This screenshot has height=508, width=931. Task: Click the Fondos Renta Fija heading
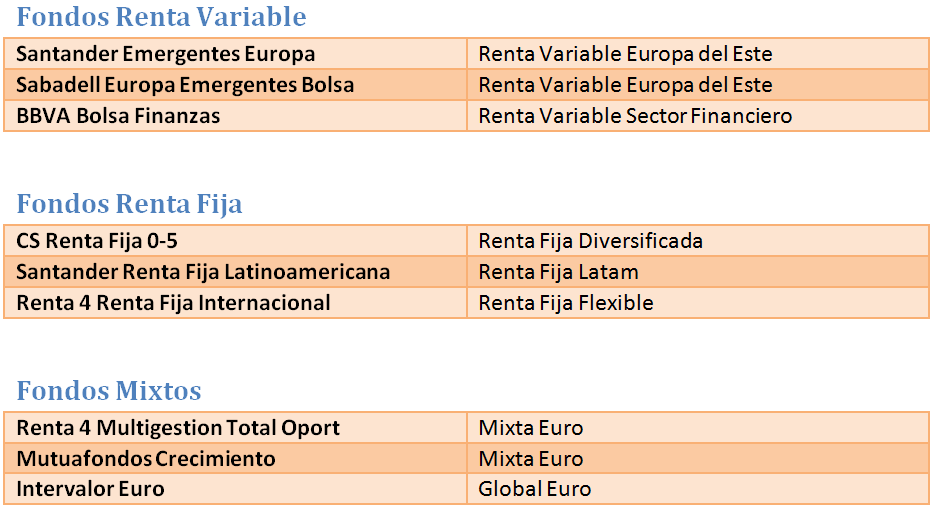(129, 204)
